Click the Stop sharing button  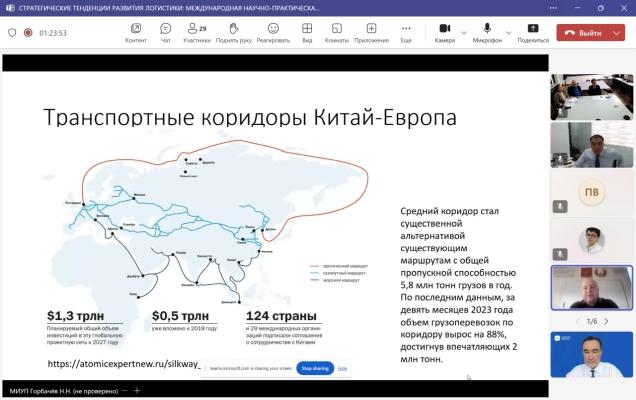(315, 368)
